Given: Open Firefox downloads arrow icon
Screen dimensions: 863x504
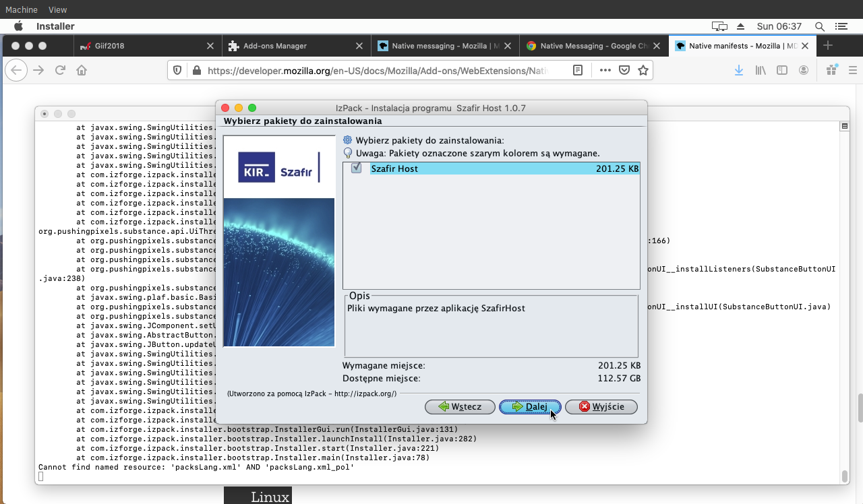Looking at the screenshot, I should click(739, 70).
